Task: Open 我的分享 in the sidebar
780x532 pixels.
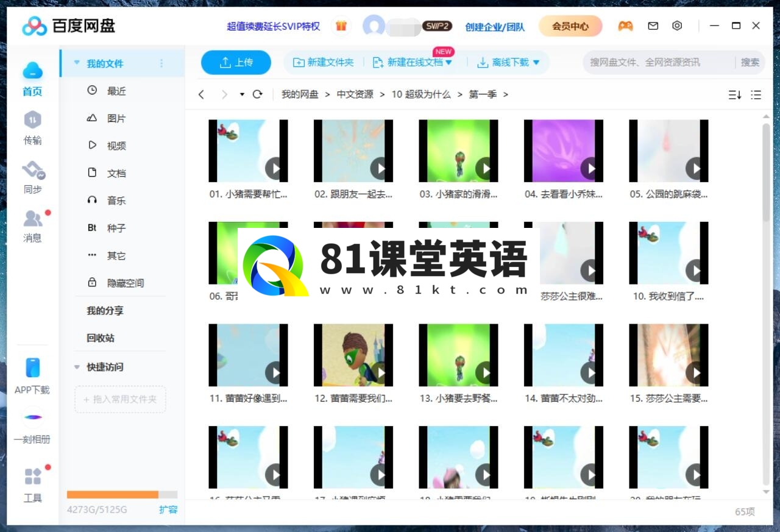Action: pyautogui.click(x=105, y=310)
